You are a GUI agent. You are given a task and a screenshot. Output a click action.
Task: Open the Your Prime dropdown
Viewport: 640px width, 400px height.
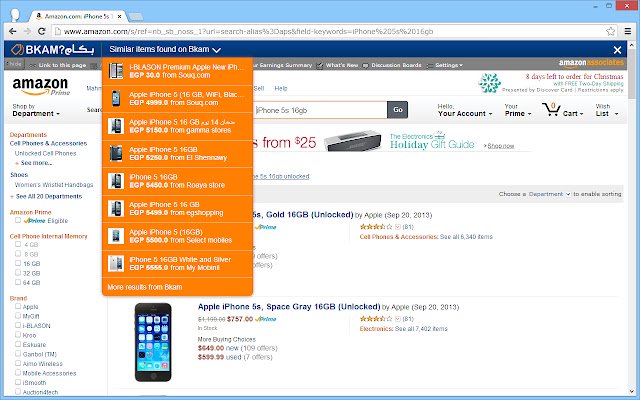pos(518,110)
